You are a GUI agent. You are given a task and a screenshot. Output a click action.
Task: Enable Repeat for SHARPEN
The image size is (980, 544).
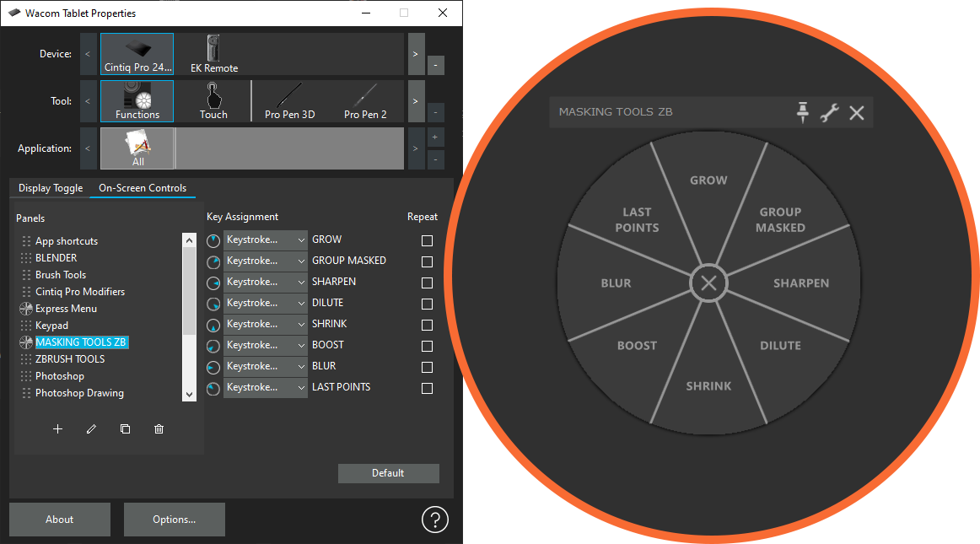[x=427, y=283]
